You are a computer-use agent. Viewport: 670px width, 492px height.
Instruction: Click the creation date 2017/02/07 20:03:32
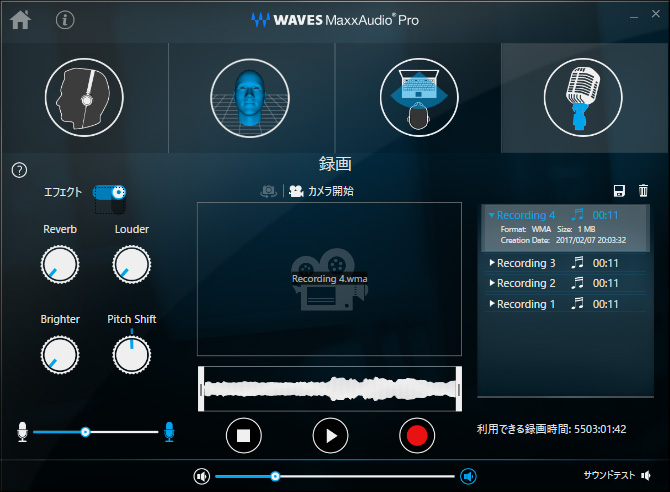coord(591,240)
